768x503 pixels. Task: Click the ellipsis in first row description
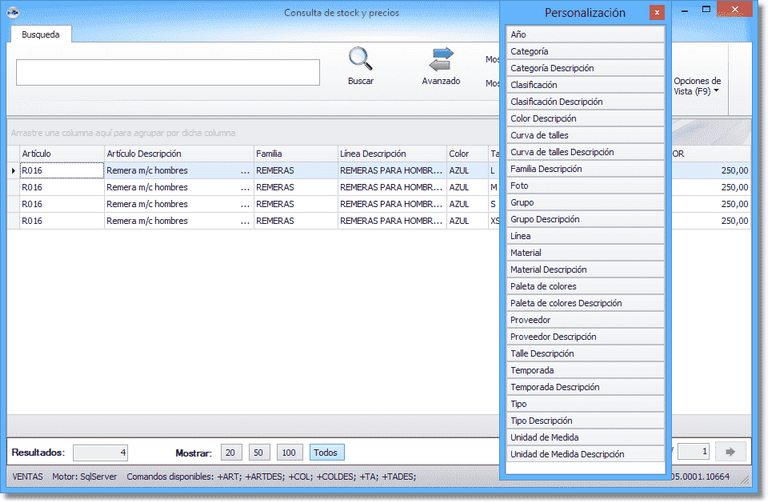click(x=245, y=171)
